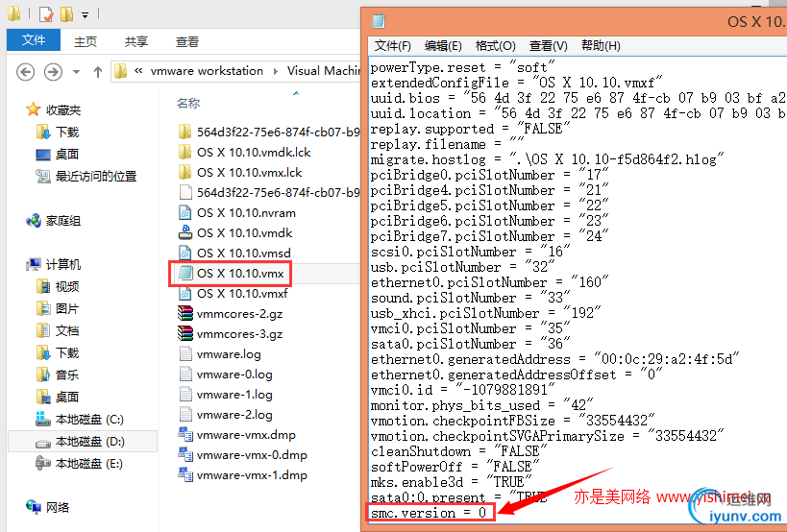Place cursor on cleanShutdown line in Notepad

click(458, 451)
